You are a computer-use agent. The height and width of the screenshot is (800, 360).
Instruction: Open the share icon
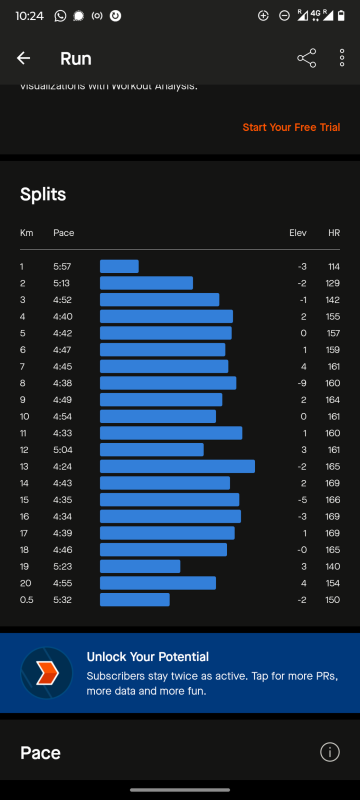(306, 58)
